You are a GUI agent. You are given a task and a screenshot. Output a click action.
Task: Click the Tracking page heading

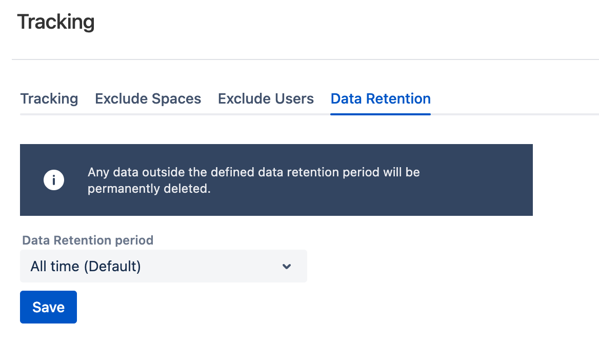(x=56, y=22)
